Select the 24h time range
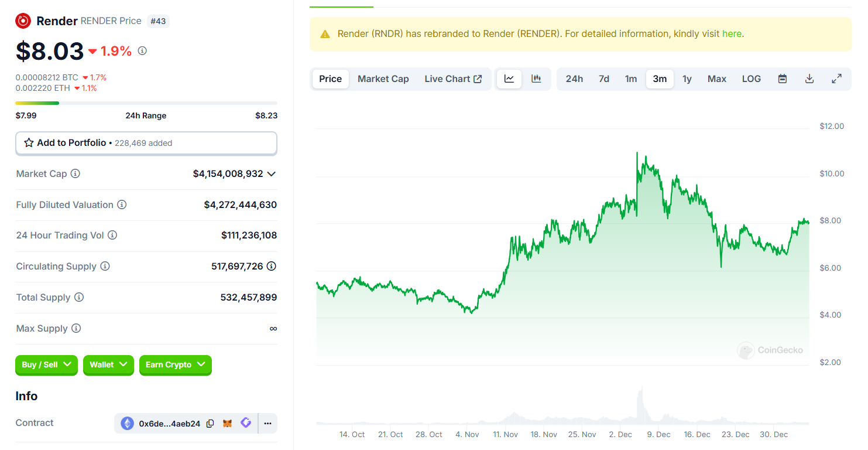 574,79
